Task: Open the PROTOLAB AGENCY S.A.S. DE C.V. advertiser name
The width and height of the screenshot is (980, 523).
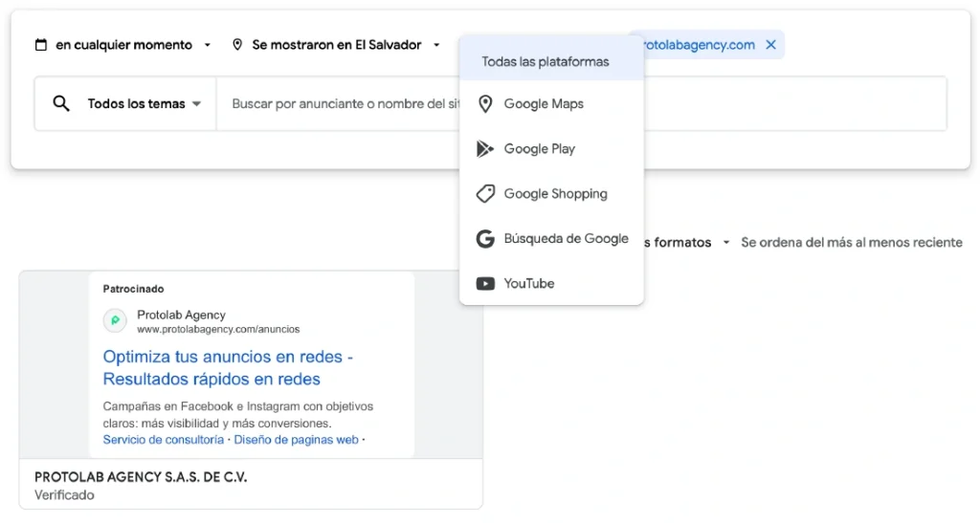Action: (141, 477)
